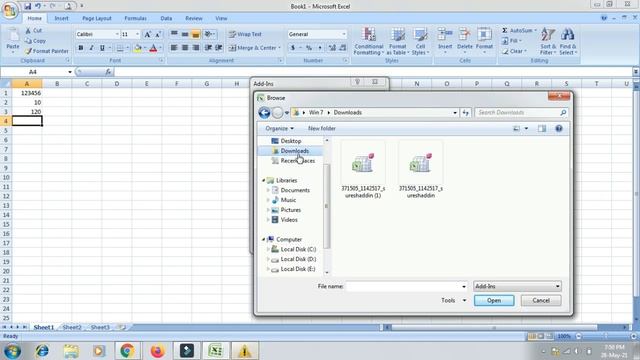
Task: Open the font name Calibri dropdown
Action: pos(117,34)
